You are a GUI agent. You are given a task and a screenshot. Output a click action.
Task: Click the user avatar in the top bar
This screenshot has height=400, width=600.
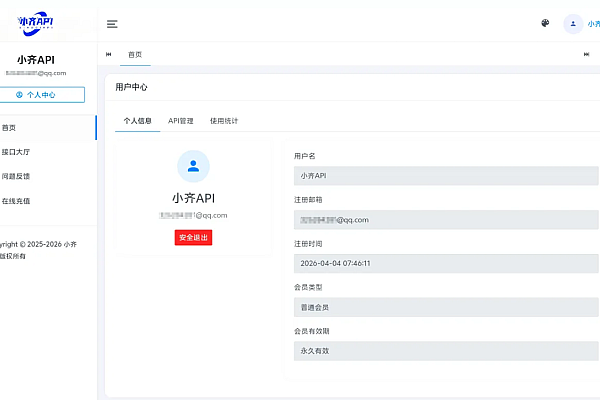coord(573,24)
